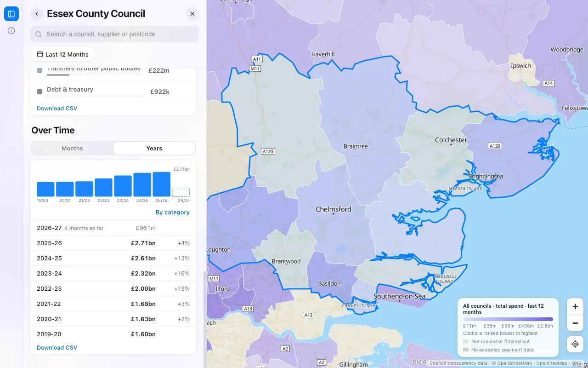The height and width of the screenshot is (368, 588).
Task: Select the 2020-21 row showing £1.63bn
Action: 113,319
